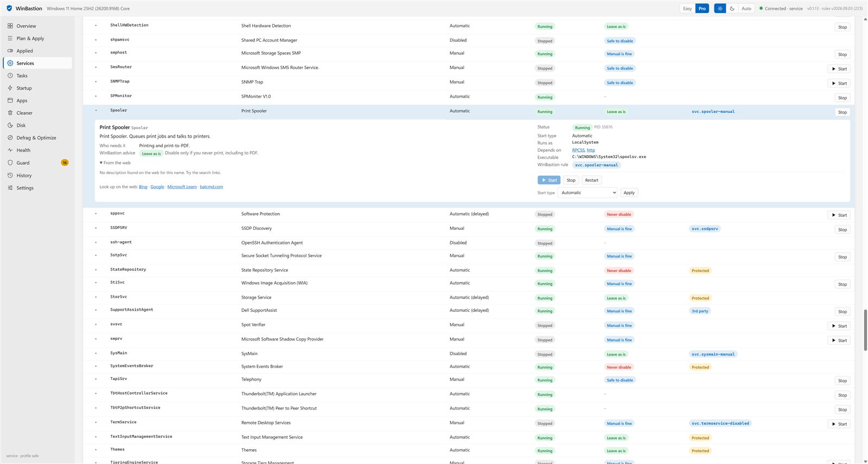Image resolution: width=868 pixels, height=464 pixels.
Task: Expand the SysMain service row
Action: coord(96,353)
